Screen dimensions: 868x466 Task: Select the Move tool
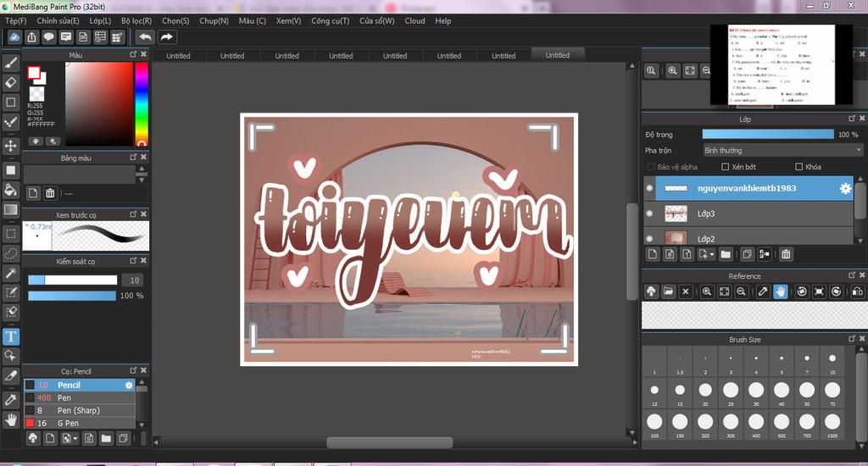click(x=10, y=146)
